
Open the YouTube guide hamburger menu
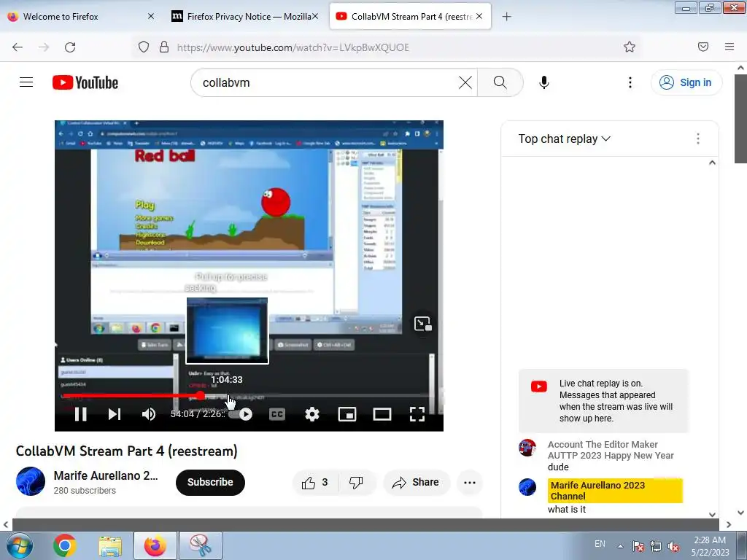[26, 82]
